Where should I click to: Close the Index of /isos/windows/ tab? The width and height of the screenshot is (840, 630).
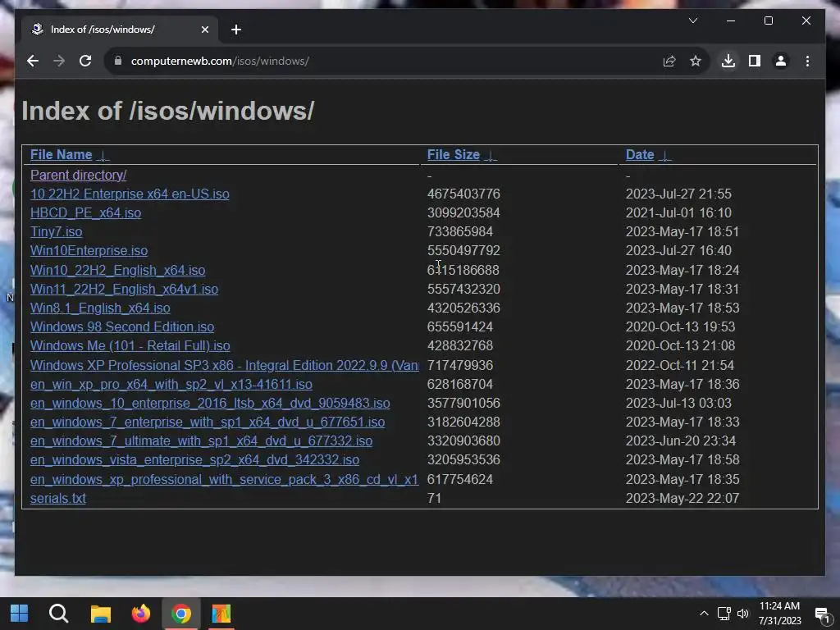(204, 30)
